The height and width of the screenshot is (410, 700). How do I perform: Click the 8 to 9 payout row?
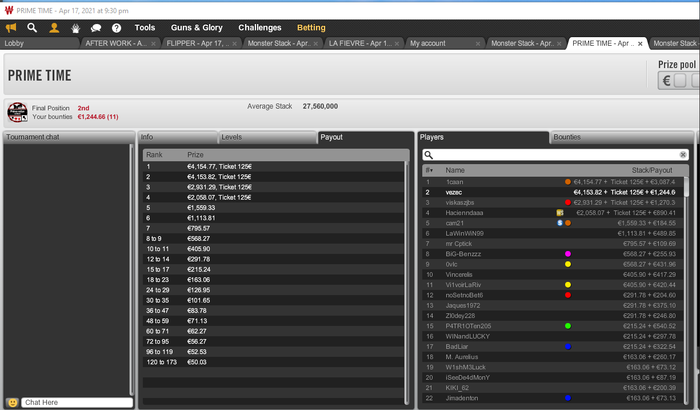click(x=273, y=238)
